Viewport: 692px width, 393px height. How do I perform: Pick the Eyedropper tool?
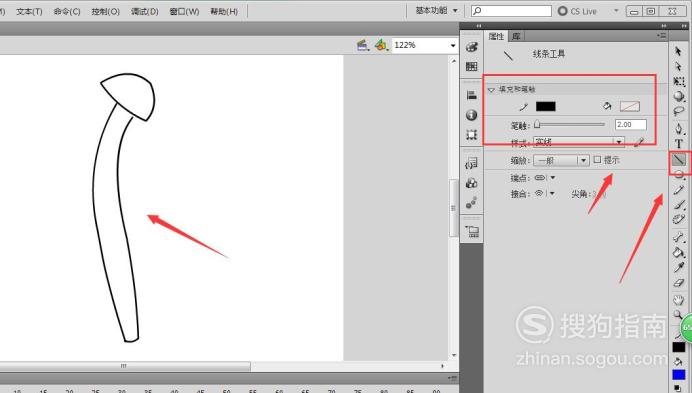pyautogui.click(x=679, y=268)
